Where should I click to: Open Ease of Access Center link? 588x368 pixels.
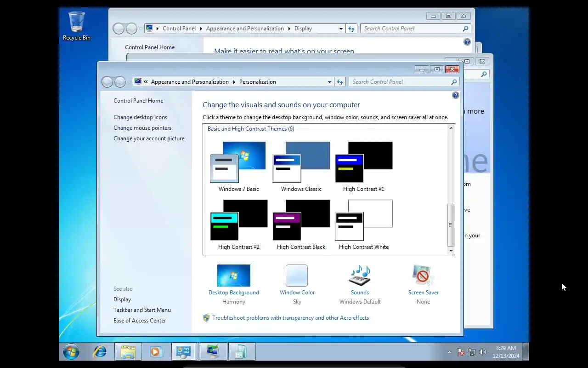point(140,321)
